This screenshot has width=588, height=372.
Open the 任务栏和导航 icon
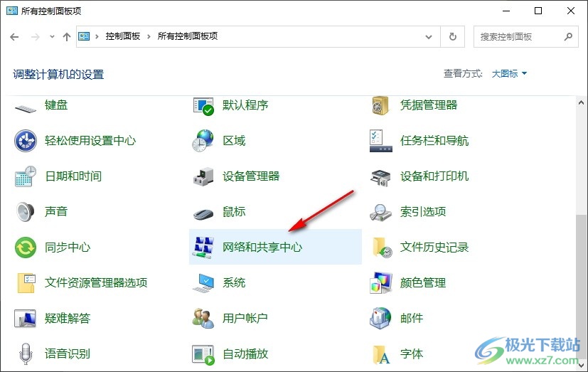pyautogui.click(x=380, y=141)
